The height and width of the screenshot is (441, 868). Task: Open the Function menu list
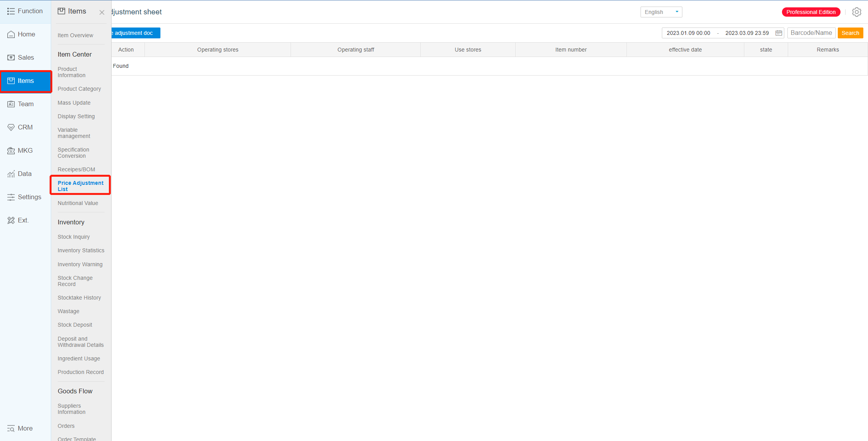[25, 11]
